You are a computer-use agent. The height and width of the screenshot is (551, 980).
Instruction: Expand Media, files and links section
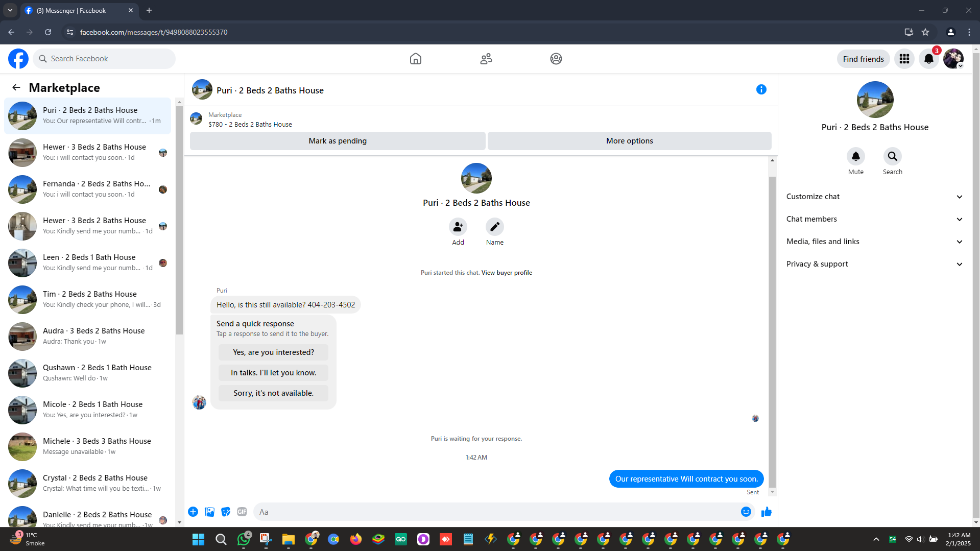pos(875,242)
